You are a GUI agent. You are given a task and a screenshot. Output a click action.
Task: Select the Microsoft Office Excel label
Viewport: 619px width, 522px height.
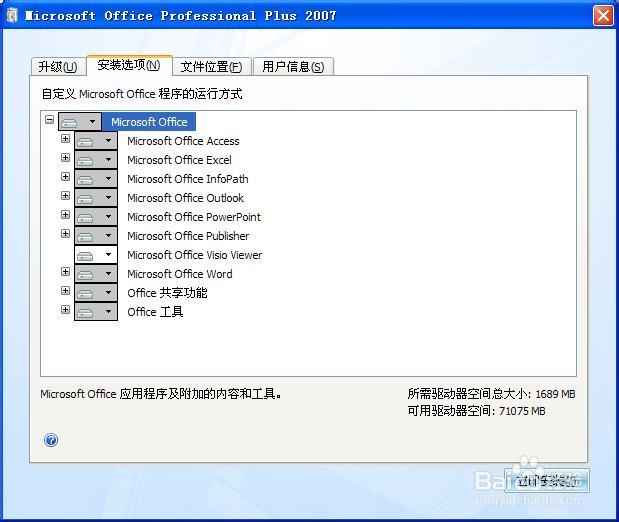(179, 160)
